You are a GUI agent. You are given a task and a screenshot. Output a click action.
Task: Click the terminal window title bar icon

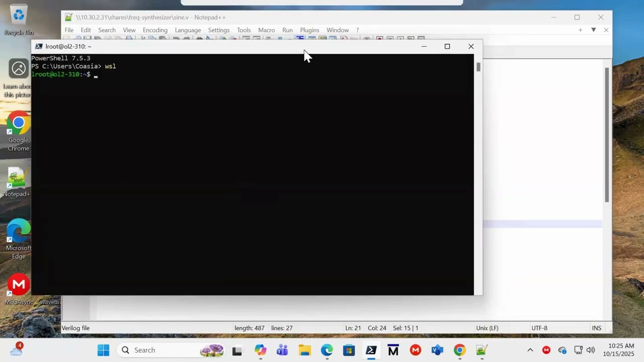[x=39, y=46]
